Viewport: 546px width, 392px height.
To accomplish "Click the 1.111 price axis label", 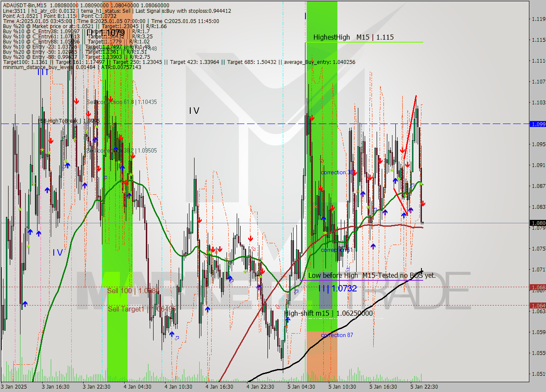I will pos(538,61).
